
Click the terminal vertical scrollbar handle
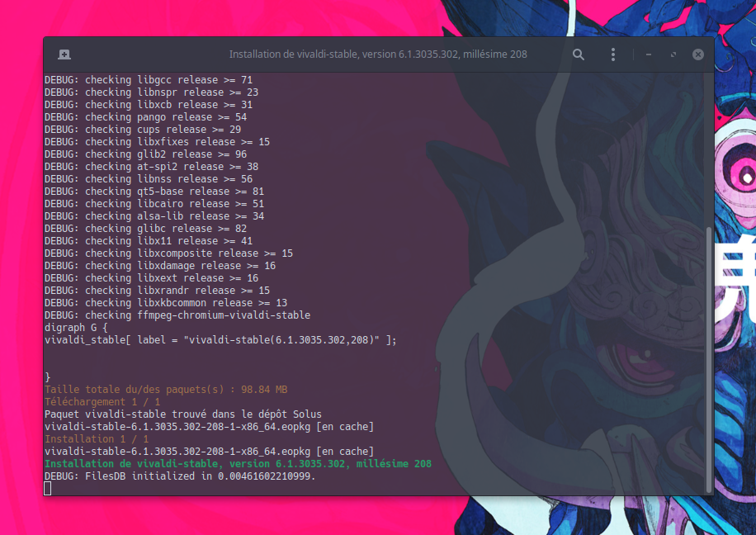[x=708, y=359]
